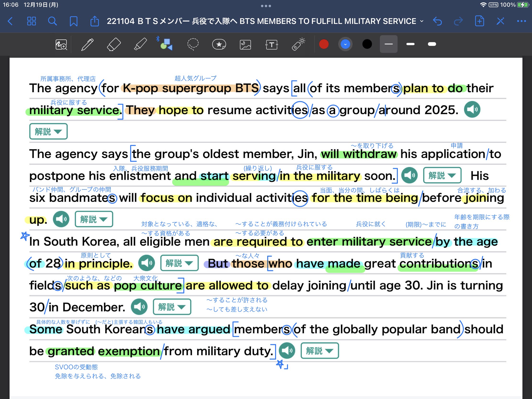Select the Pen tool
The height and width of the screenshot is (399, 532).
point(87,44)
